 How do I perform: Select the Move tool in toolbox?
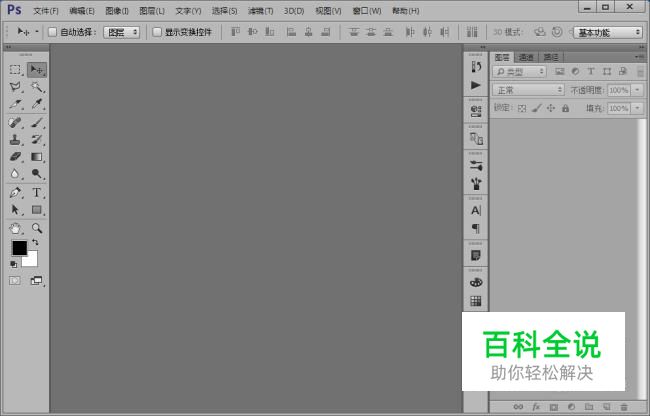tap(37, 70)
